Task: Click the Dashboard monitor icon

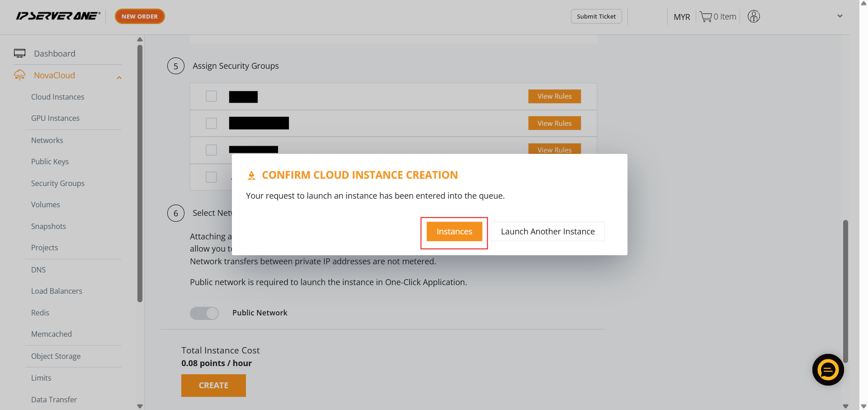Action: tap(19, 53)
